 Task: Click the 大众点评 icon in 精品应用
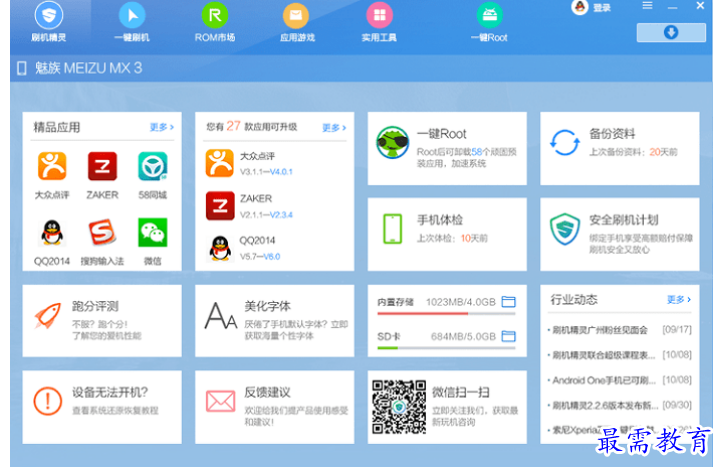pos(52,166)
